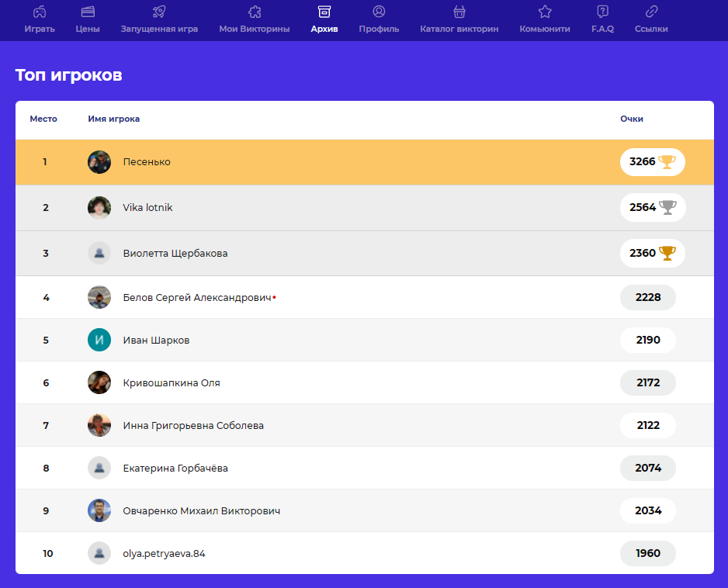The image size is (728, 588).
Task: Open the chain link Ссылки icon
Action: coord(651,12)
